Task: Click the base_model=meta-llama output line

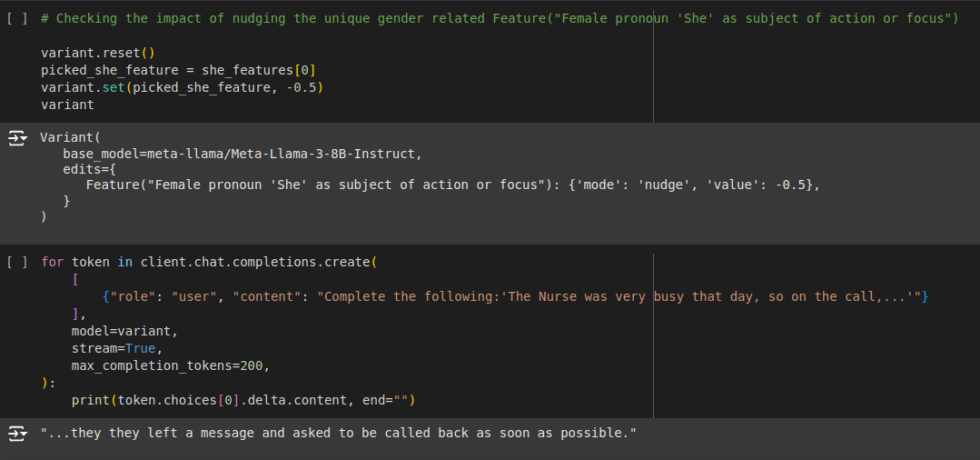Action: pos(243,153)
